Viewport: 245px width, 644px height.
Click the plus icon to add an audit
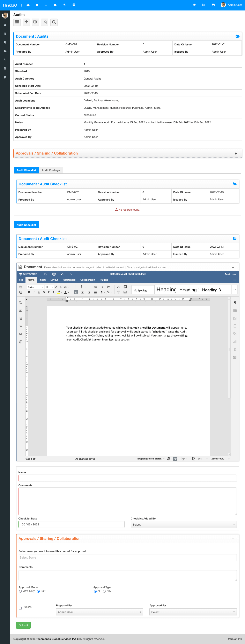(26, 22)
